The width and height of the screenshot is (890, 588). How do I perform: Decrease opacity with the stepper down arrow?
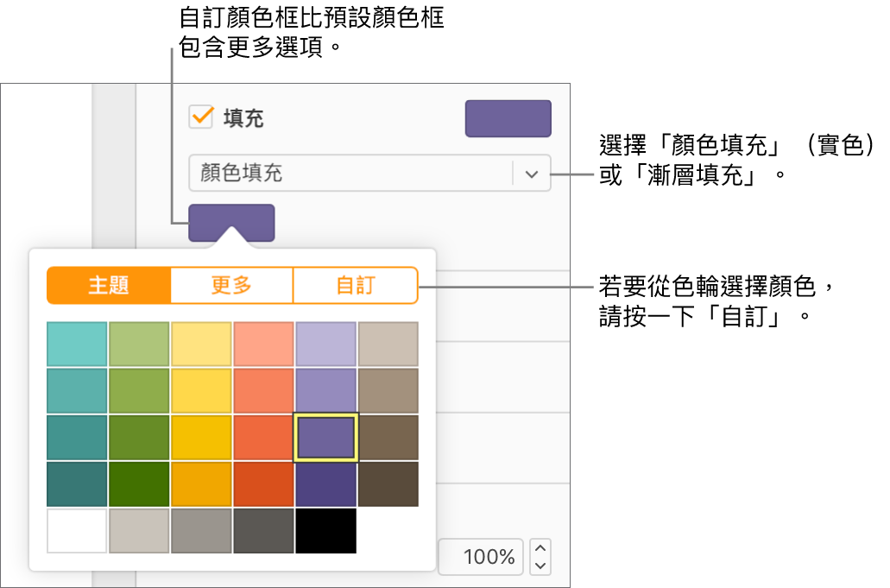540,566
